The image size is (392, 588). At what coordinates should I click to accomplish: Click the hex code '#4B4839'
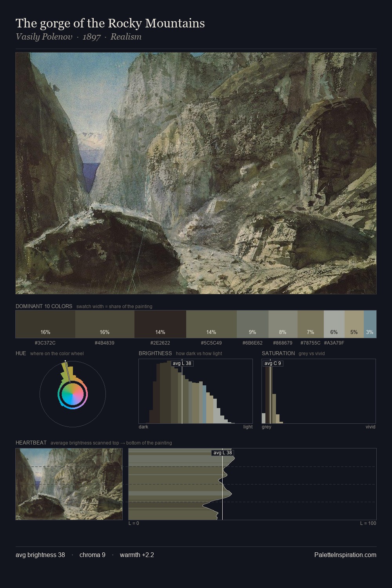click(105, 343)
